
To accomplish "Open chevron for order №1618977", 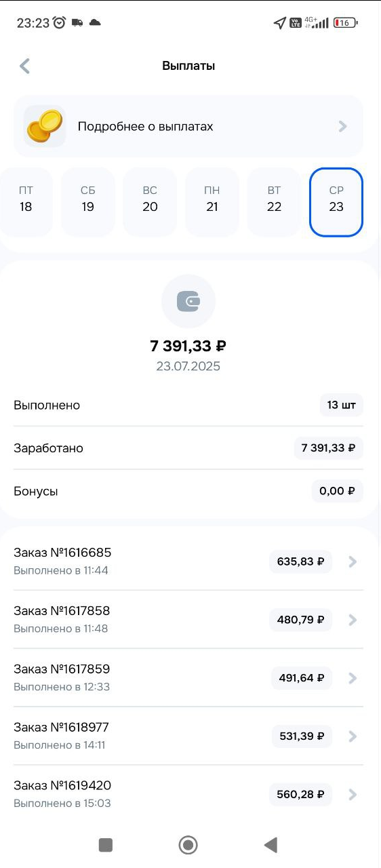I will 352,736.
